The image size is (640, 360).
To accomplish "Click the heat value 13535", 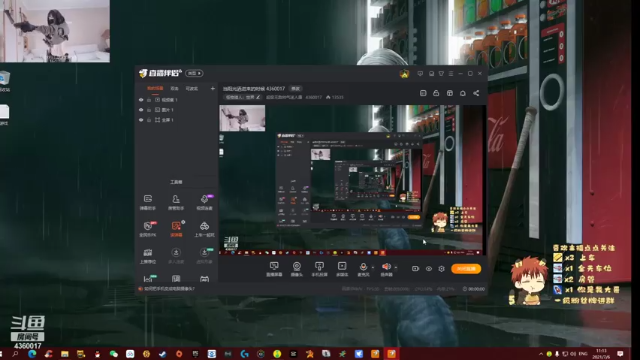I will pos(335,97).
